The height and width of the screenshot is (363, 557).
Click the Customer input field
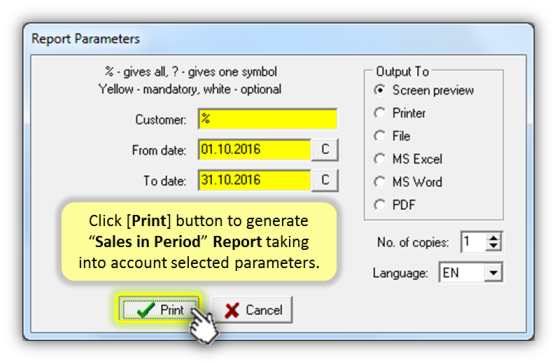[267, 119]
